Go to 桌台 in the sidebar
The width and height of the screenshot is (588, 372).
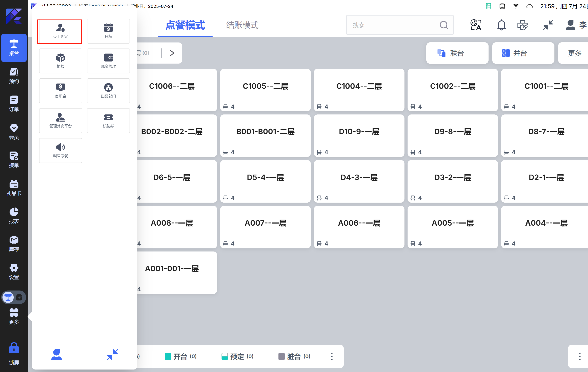click(14, 48)
